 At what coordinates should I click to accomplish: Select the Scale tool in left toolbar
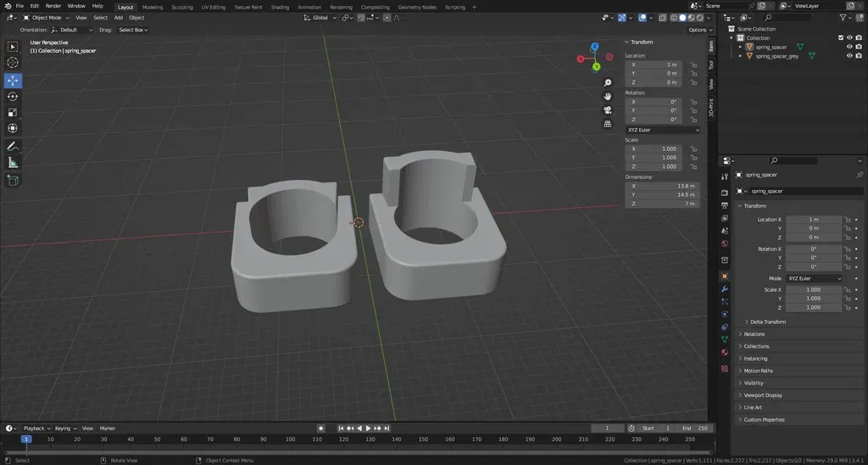pos(13,113)
